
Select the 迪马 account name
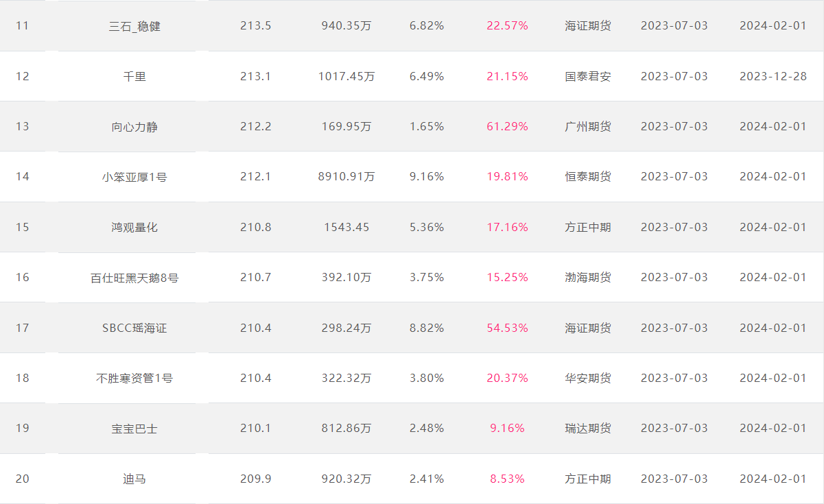[134, 479]
